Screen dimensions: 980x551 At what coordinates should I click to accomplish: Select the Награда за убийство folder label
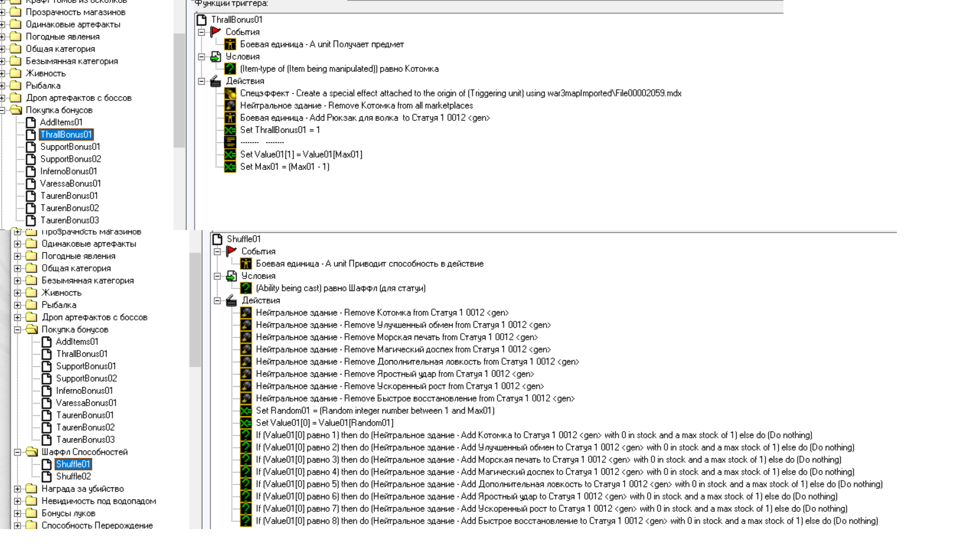tap(83, 489)
